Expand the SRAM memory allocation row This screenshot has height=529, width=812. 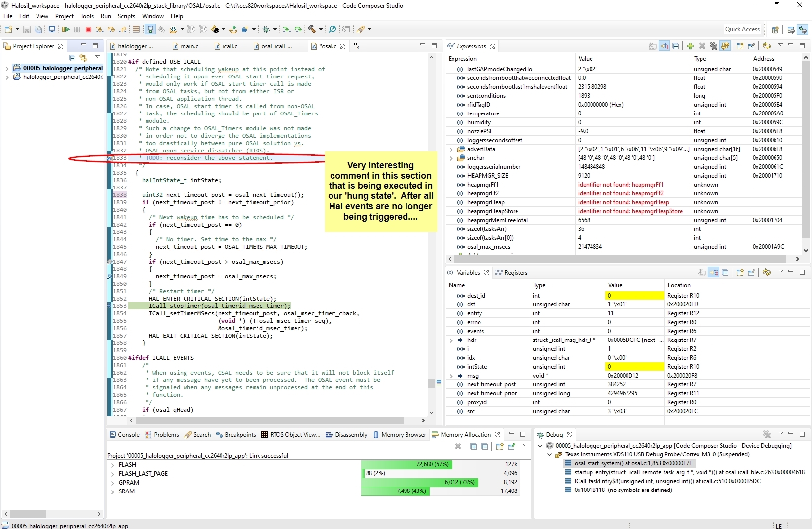point(112,491)
